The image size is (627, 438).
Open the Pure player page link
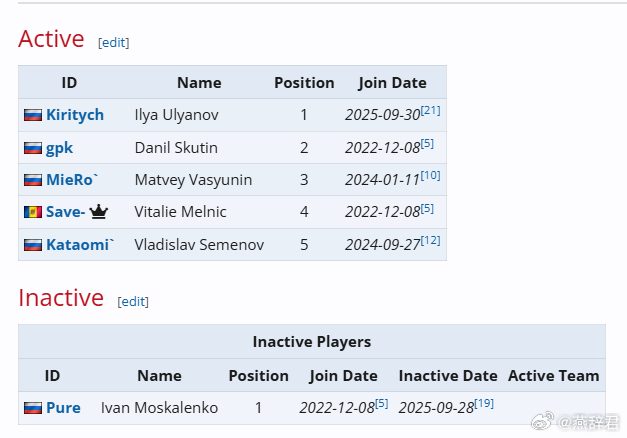[63, 408]
